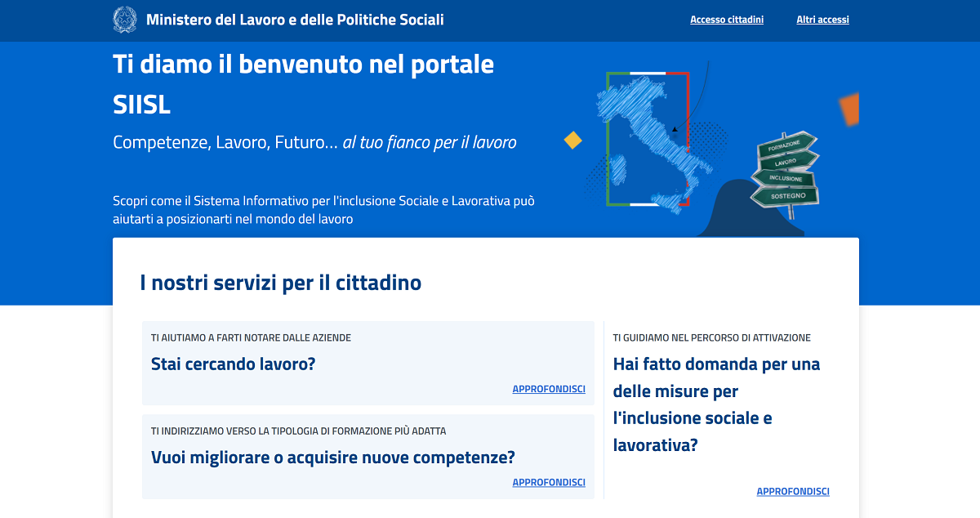Click the orange diamond decoration near the map
This screenshot has width=980, height=518.
pyautogui.click(x=572, y=140)
